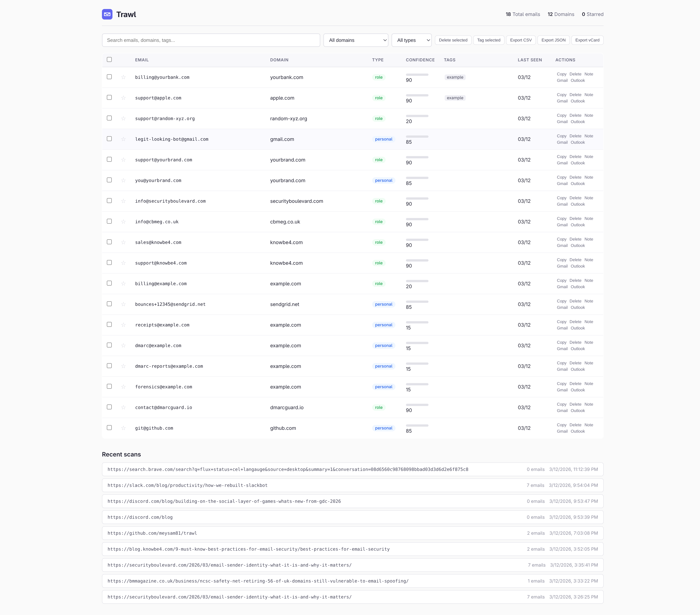The height and width of the screenshot is (615, 700).
Task: Open the github.com/meysam81/trawl recent scan link
Action: point(152,533)
